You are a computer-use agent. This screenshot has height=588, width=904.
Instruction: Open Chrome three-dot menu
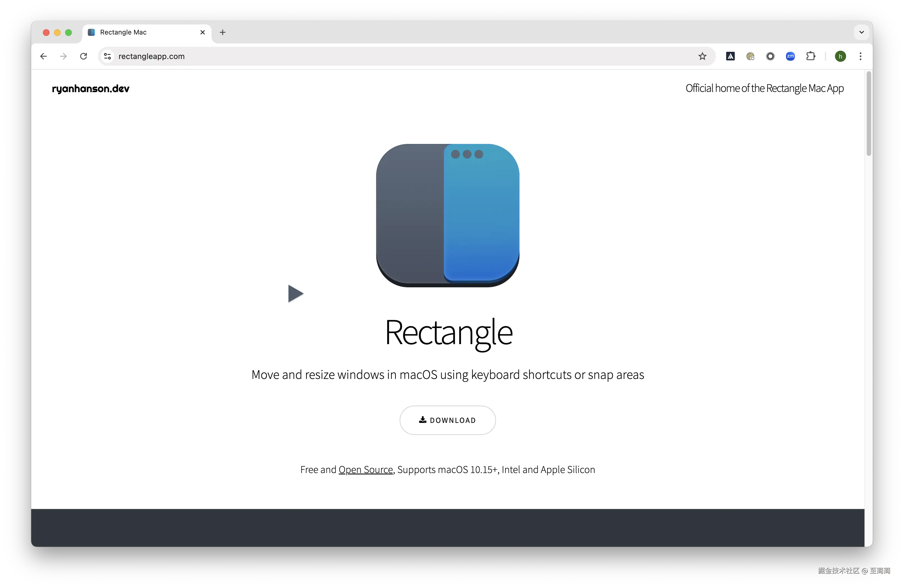click(x=861, y=56)
